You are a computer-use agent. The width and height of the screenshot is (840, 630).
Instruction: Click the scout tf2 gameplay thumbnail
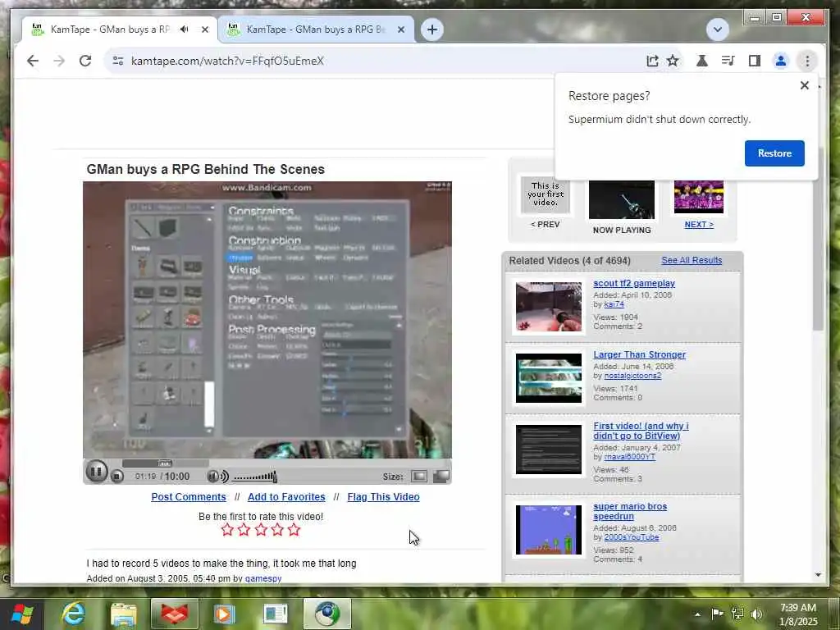point(548,307)
